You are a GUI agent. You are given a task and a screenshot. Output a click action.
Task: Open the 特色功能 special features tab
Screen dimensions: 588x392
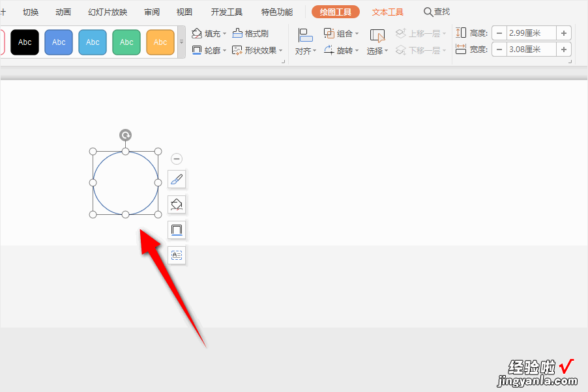point(277,12)
